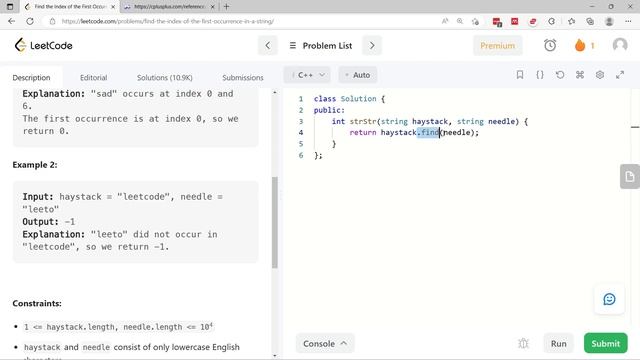Image resolution: width=640 pixels, height=360 pixels.
Task: Click the "Example 2:" heading
Action: click(x=35, y=165)
